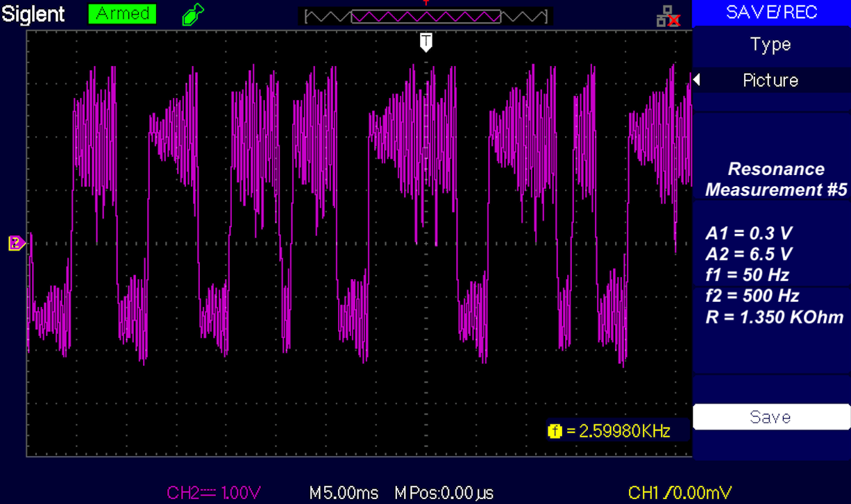The width and height of the screenshot is (851, 504).
Task: Click the Siglent brand logo
Action: [34, 14]
